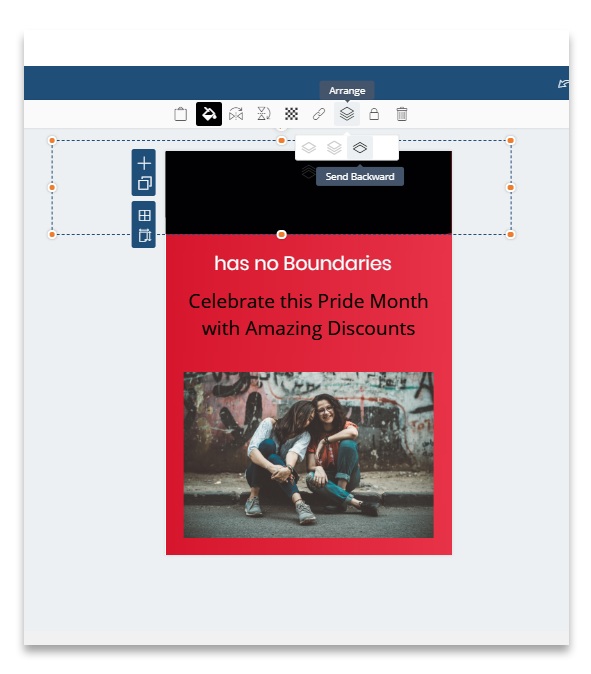Flip the element horizontally

point(236,114)
